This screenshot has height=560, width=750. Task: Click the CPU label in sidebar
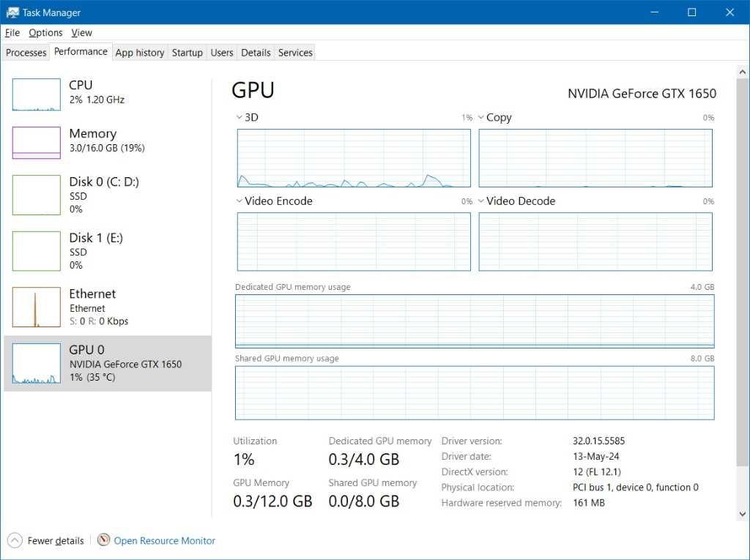point(81,85)
